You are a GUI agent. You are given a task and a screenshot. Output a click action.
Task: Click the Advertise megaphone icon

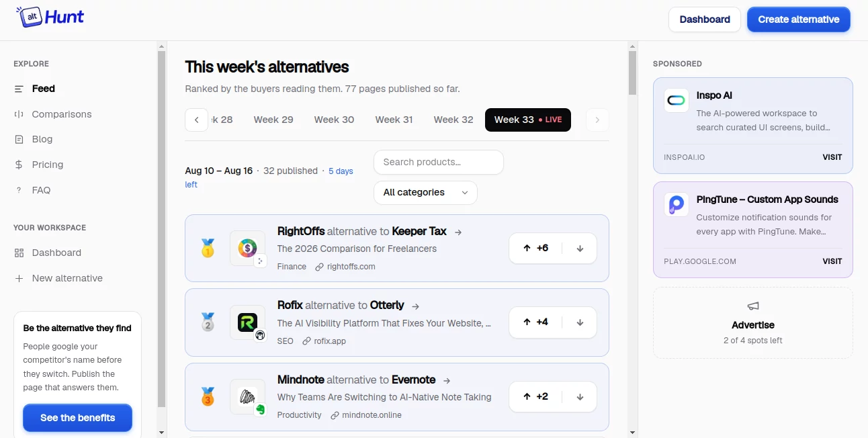[x=753, y=306]
